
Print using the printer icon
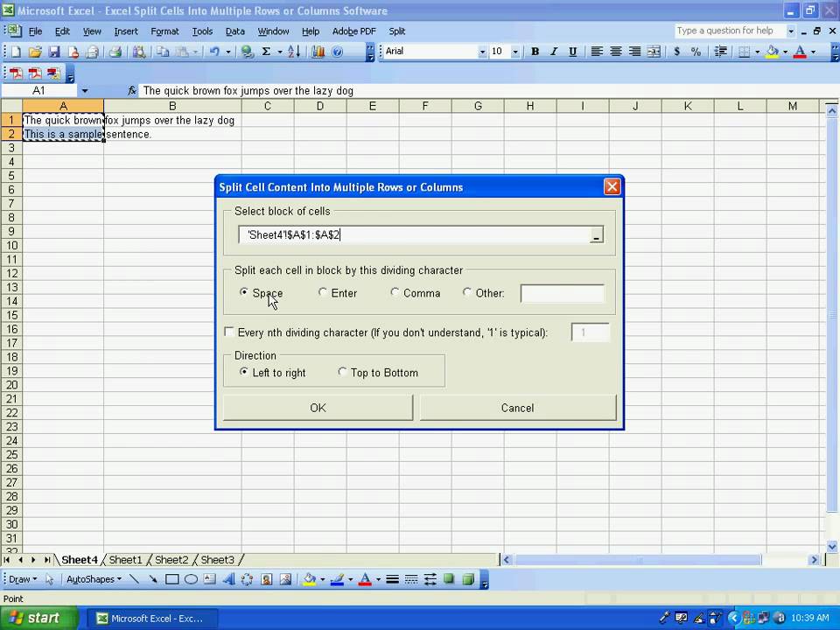(115, 52)
